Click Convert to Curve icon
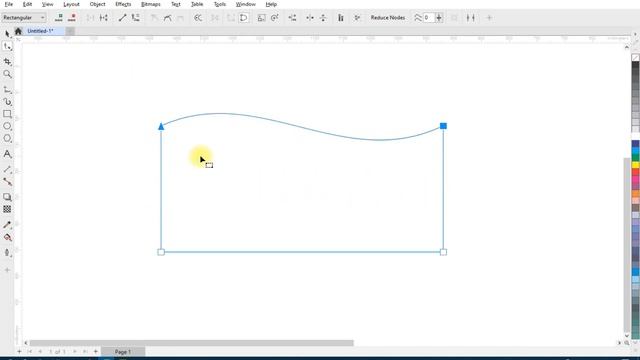Screen dimensions: 640x360 [135, 18]
